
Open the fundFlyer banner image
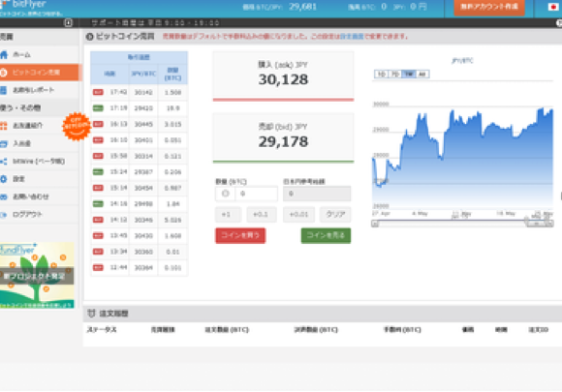point(37,275)
